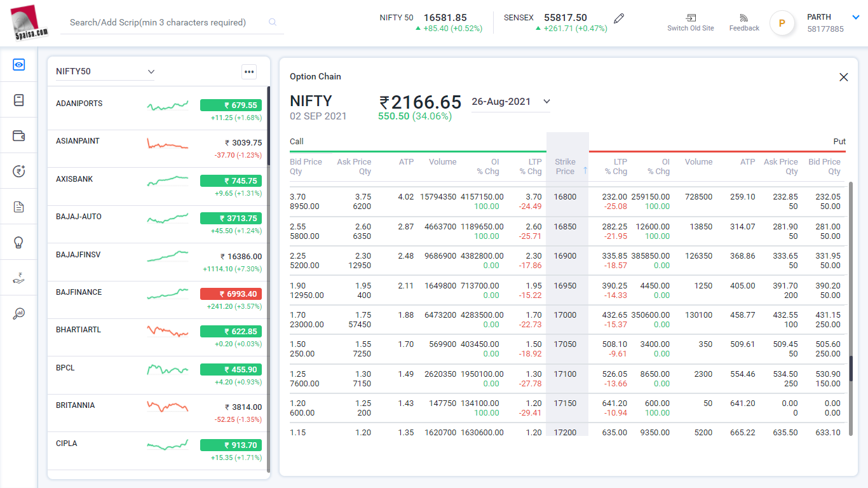Close the Option Chain panel
This screenshot has height=488, width=868.
844,77
